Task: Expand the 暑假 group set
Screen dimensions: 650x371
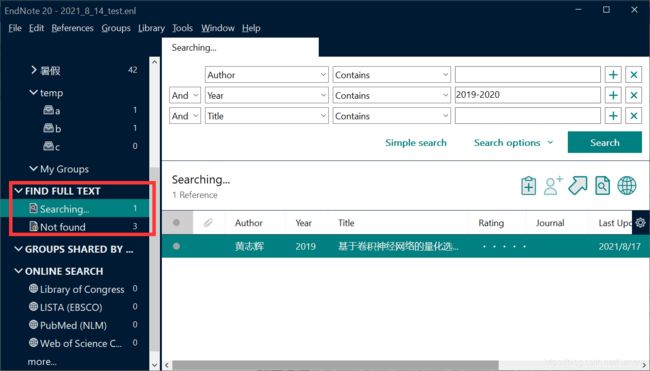Action: [x=34, y=70]
